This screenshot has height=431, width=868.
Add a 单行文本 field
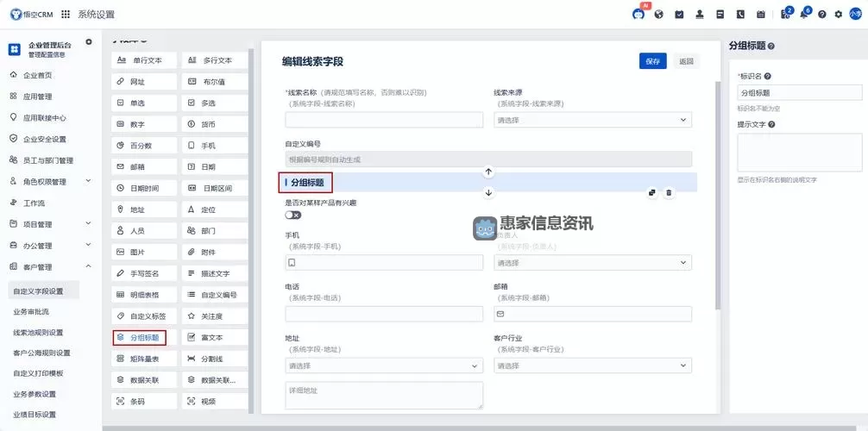click(x=144, y=60)
